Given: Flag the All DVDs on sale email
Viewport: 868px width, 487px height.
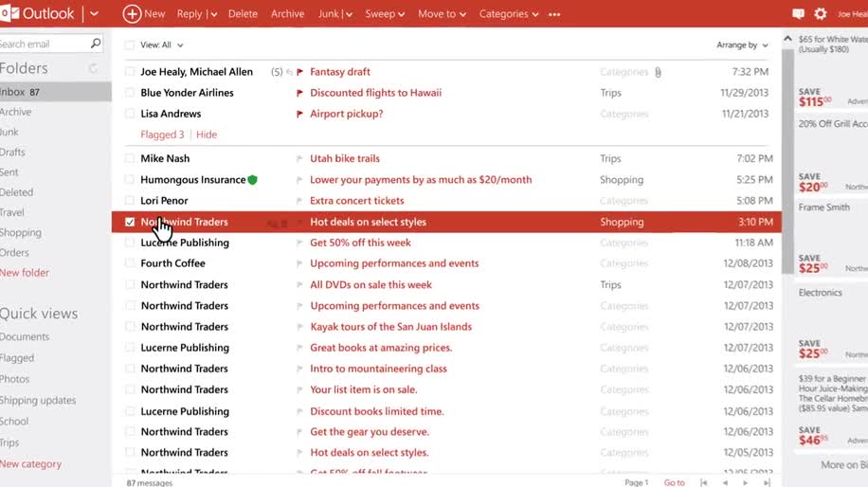Looking at the screenshot, I should tap(299, 285).
